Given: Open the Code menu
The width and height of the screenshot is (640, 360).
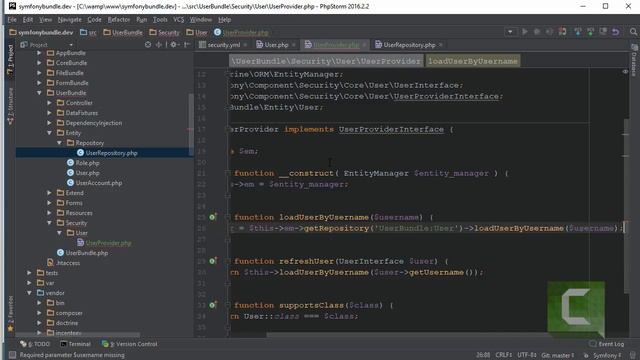Looking at the screenshot, I should (94, 20).
